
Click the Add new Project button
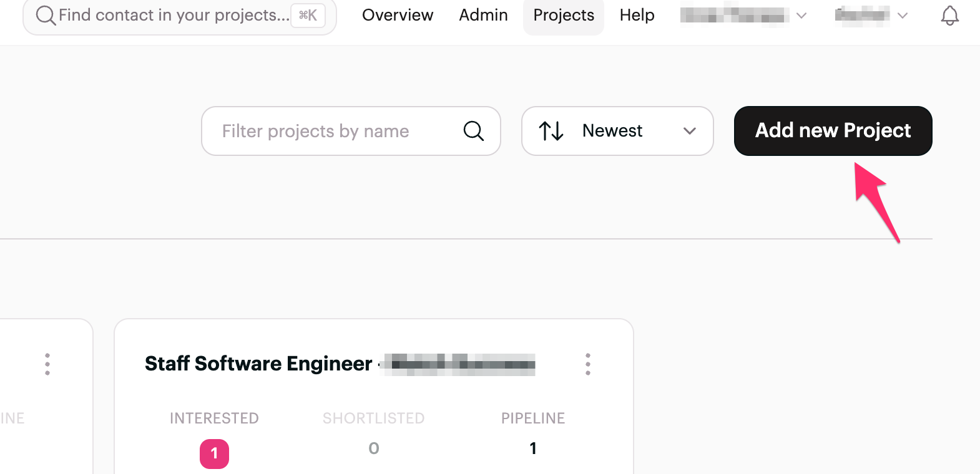[x=833, y=131]
